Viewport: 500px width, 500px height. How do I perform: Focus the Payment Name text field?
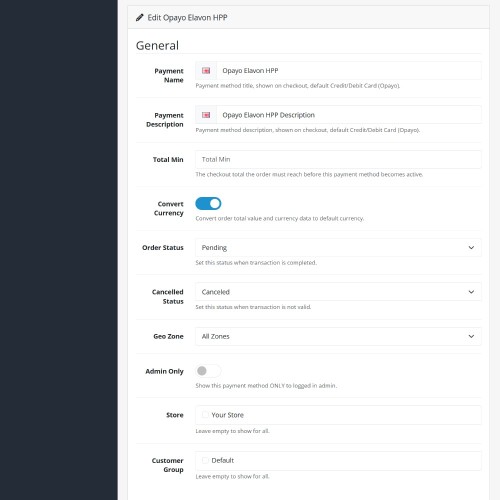[x=349, y=71]
